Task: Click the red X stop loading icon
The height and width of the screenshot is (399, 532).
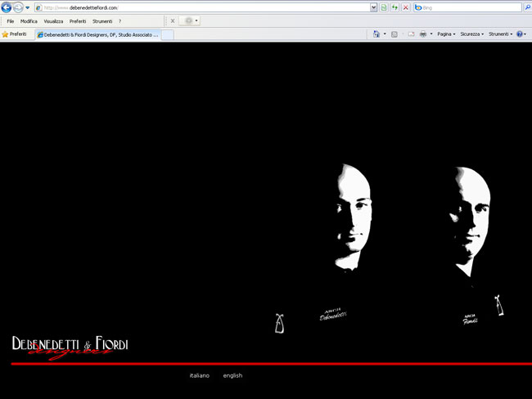Action: tap(405, 7)
